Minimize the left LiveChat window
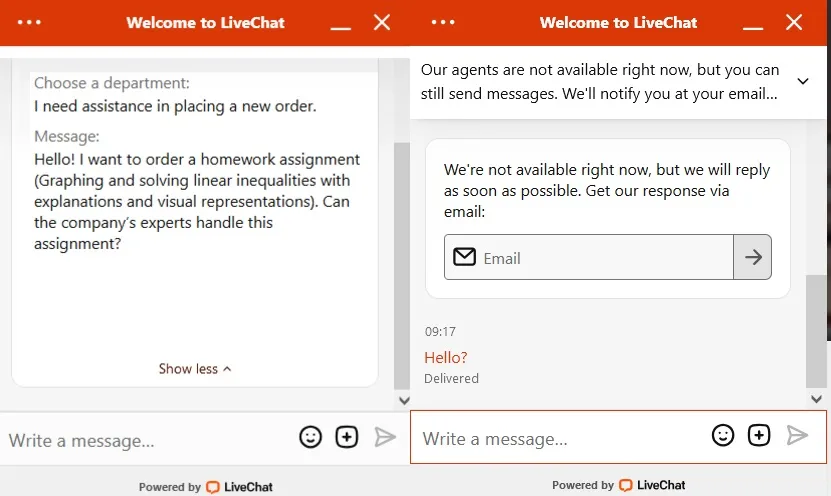The image size is (831, 496). (341, 28)
